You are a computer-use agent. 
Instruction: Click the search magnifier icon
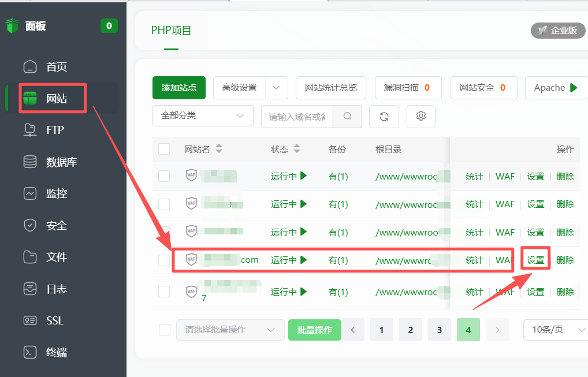(x=347, y=116)
